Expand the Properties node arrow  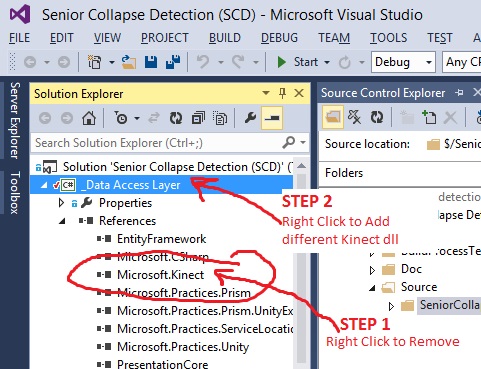(x=61, y=203)
